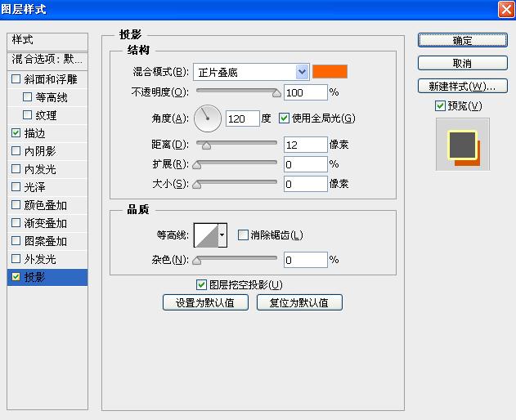Toggle the 斜面和浮雕 checkbox
The width and height of the screenshot is (516, 420).
(x=16, y=79)
